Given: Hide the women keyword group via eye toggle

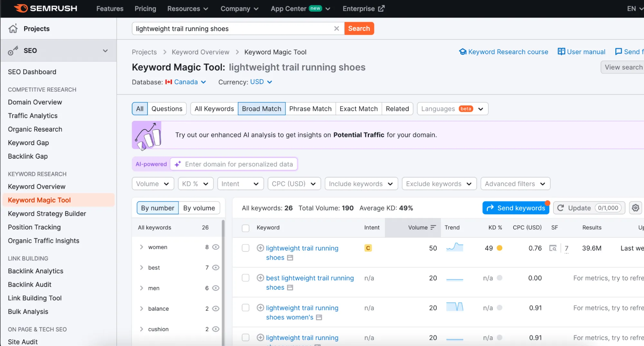Looking at the screenshot, I should (216, 247).
